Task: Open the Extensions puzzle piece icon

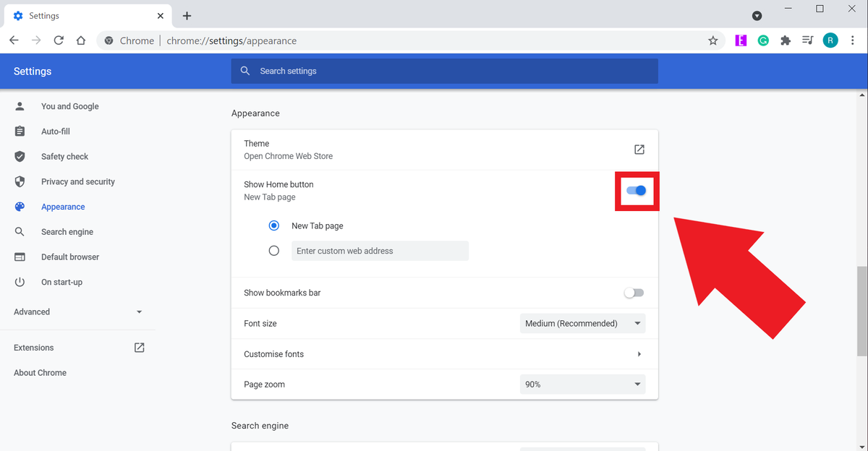Action: [x=786, y=40]
